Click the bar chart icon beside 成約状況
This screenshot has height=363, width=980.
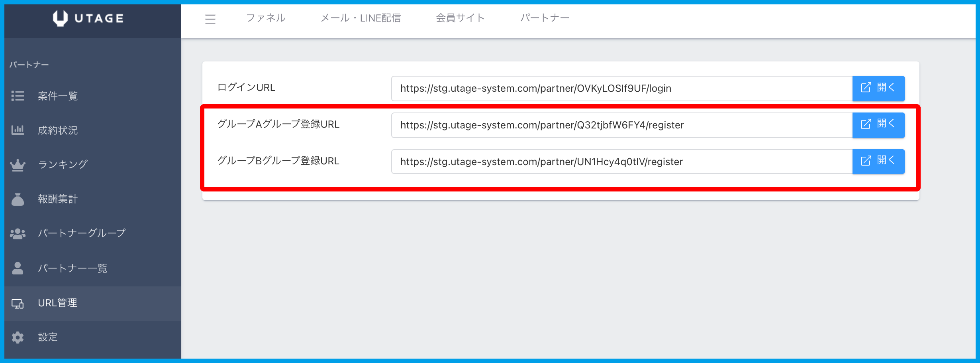click(18, 130)
